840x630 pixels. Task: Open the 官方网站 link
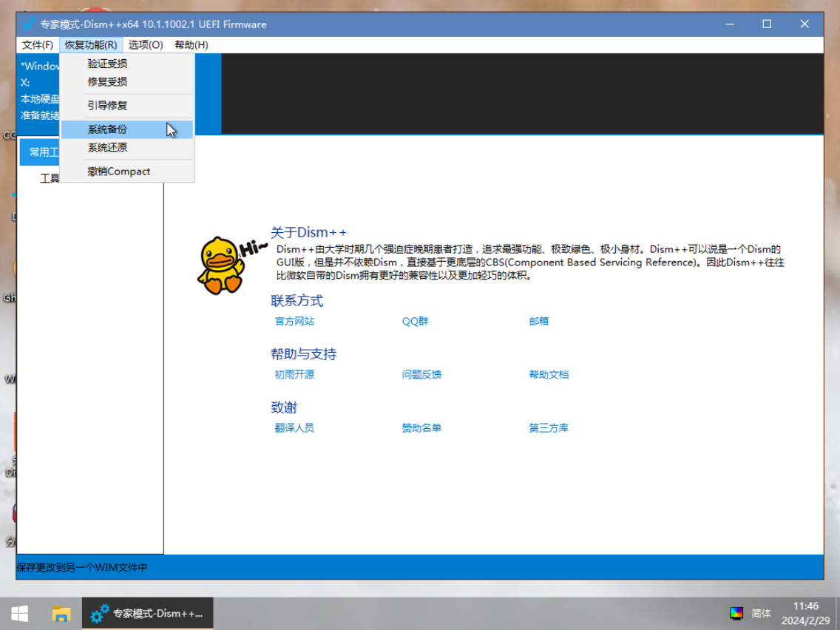[294, 322]
